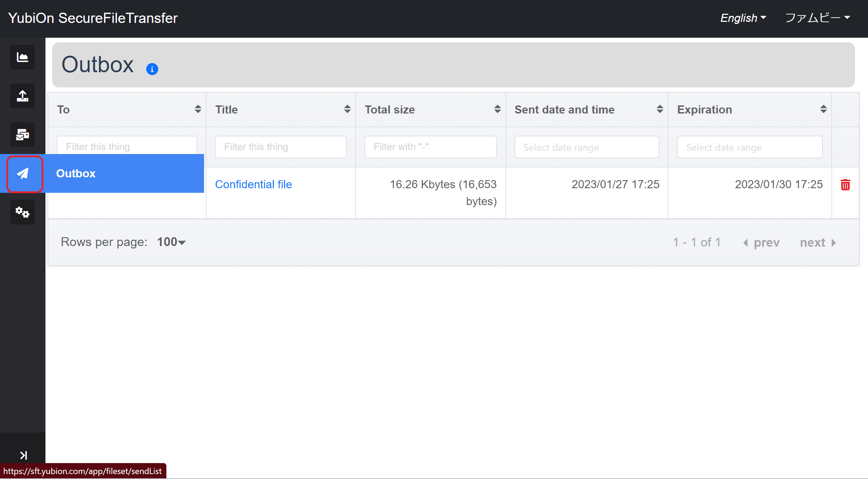Open the dashboard chart icon in sidebar

tap(23, 57)
